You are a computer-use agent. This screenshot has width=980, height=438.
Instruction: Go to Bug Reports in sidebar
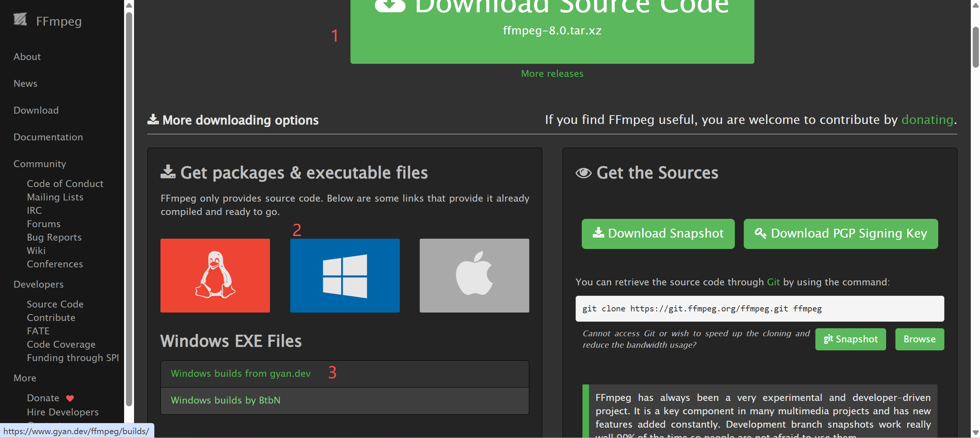tap(54, 237)
